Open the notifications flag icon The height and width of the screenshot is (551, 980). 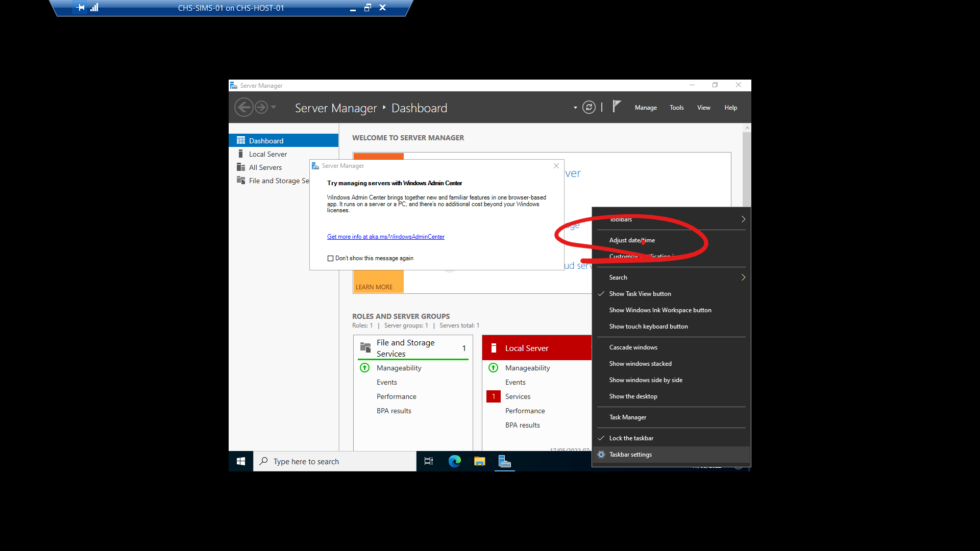(617, 107)
